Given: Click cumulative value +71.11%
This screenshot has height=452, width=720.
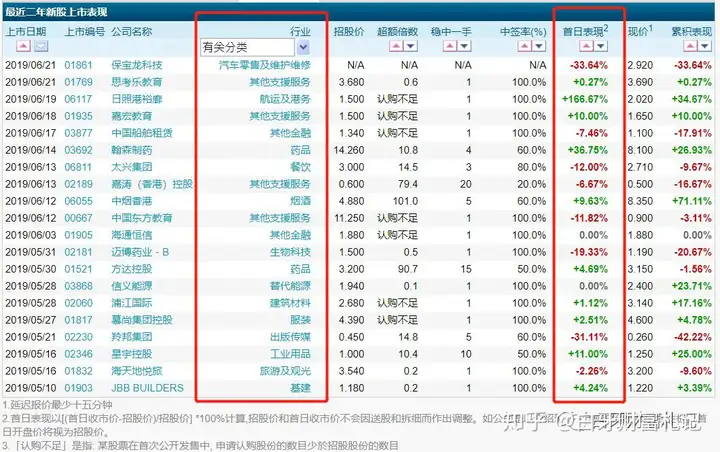Looking at the screenshot, I should (x=692, y=201).
